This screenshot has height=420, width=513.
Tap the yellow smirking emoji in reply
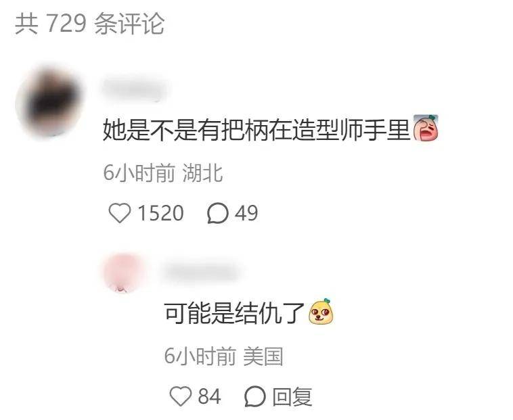coord(321,312)
